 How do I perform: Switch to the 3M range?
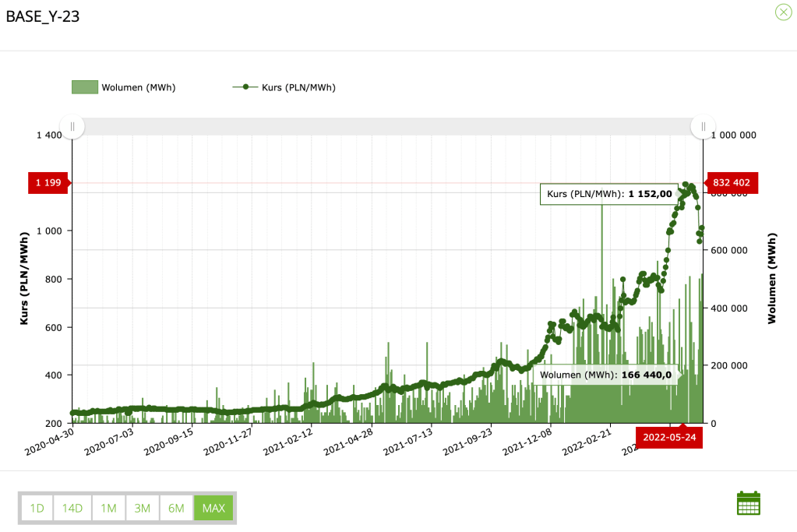point(142,509)
